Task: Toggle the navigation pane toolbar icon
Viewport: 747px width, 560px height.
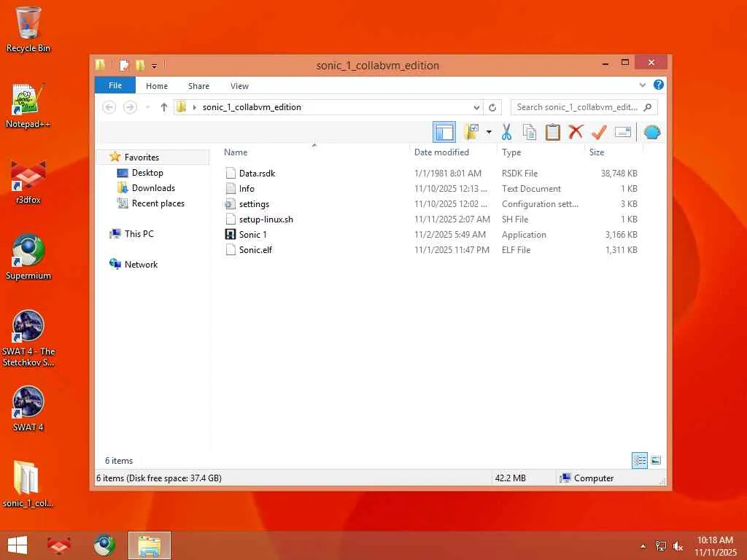Action: point(444,132)
